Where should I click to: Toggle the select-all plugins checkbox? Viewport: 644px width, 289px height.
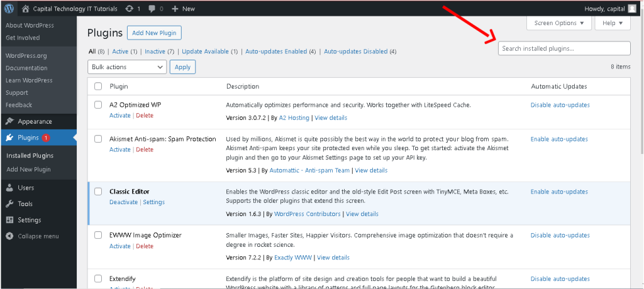(x=98, y=86)
